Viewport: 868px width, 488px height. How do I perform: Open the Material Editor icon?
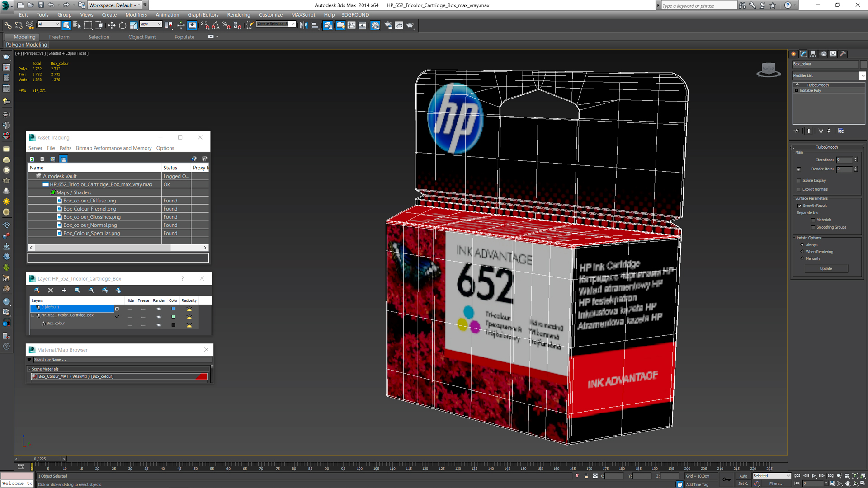pyautogui.click(x=375, y=25)
